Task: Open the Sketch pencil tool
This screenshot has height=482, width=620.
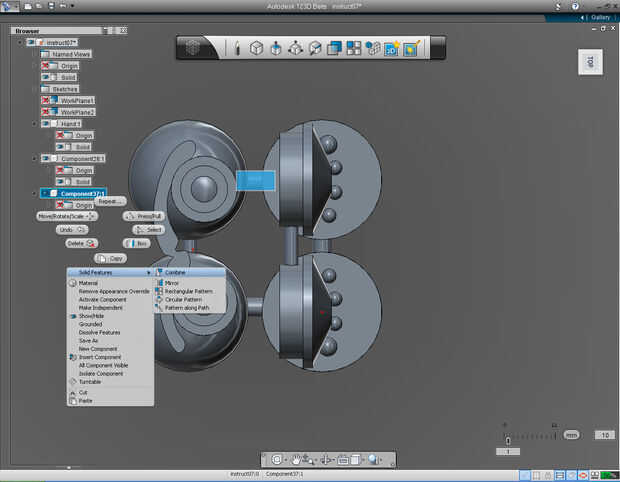Action: 237,48
